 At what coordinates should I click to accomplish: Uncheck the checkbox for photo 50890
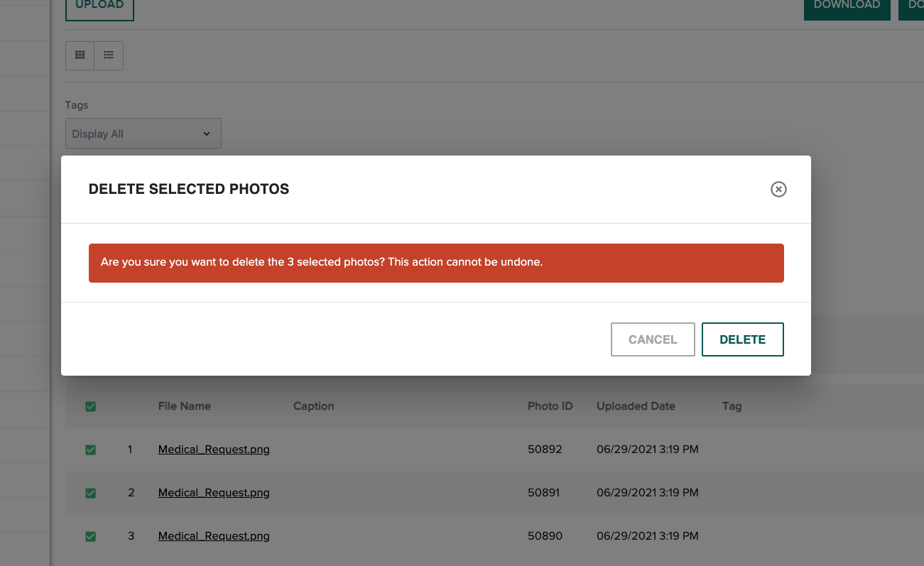[90, 536]
